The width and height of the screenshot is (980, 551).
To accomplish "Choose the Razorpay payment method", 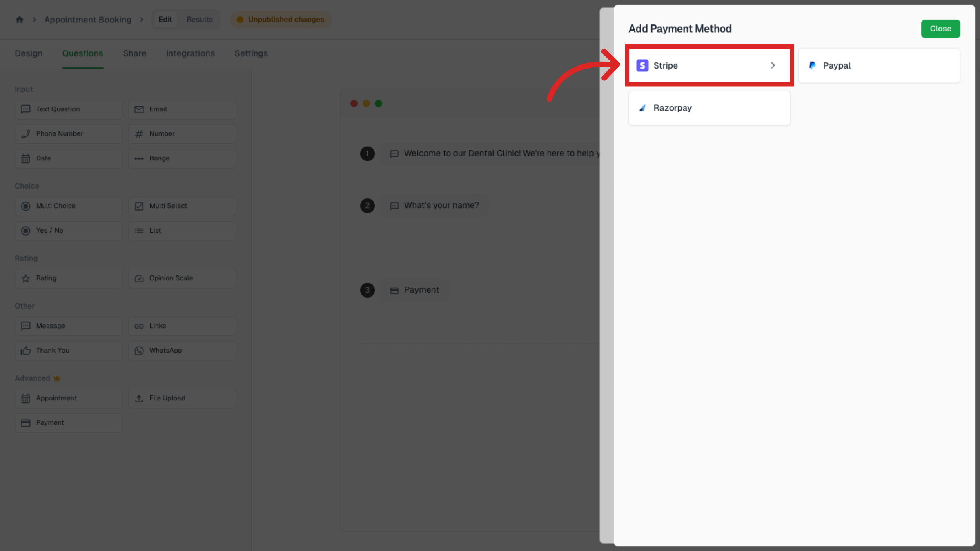I will tap(709, 108).
